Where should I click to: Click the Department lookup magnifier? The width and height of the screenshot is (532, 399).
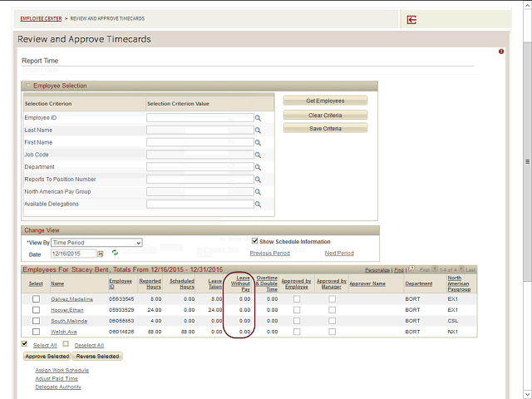coord(258,167)
